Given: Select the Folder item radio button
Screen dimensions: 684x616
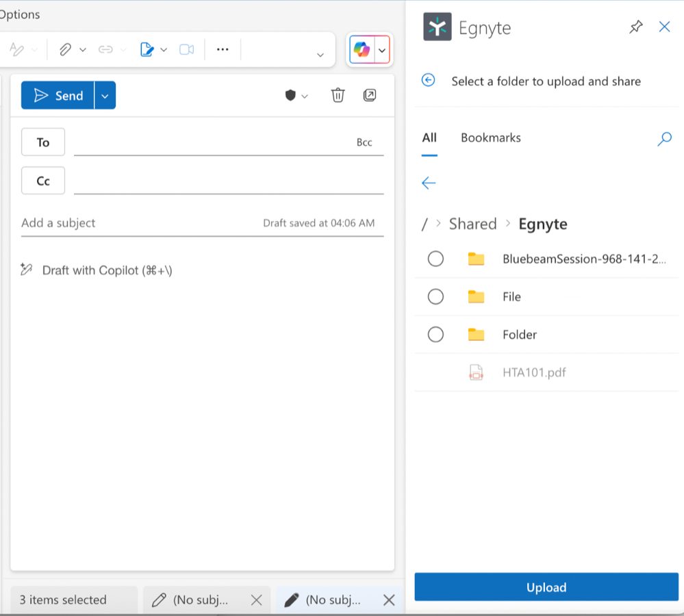Looking at the screenshot, I should (x=435, y=334).
